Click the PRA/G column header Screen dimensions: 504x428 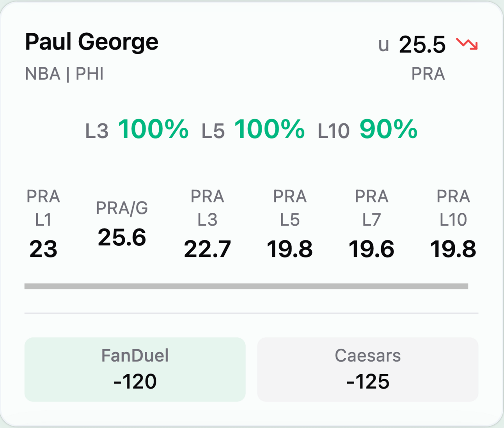click(x=122, y=208)
